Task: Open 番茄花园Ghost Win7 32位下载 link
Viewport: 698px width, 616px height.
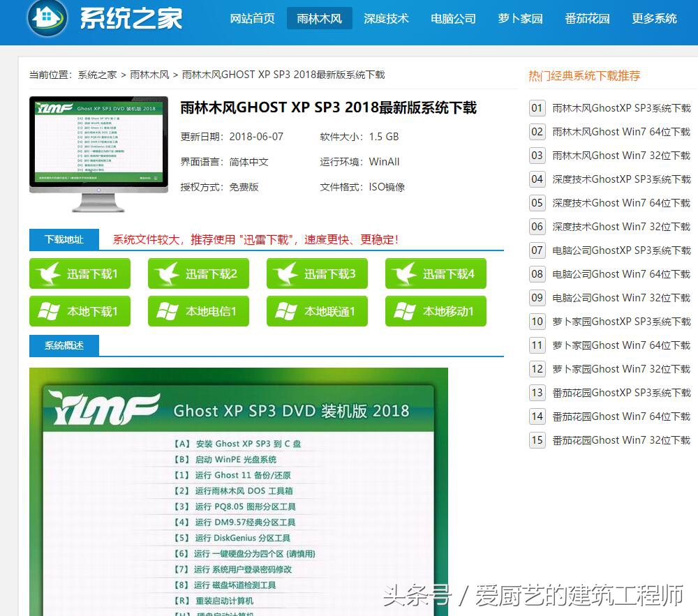Action: (x=621, y=440)
